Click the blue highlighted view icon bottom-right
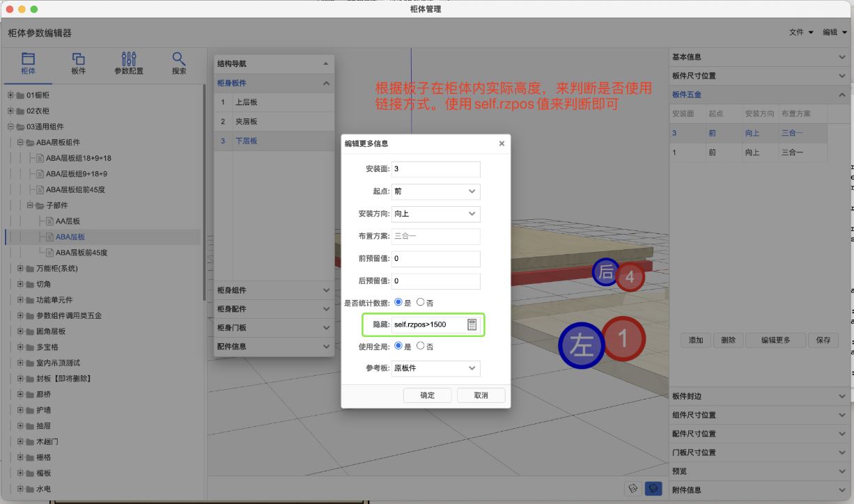This screenshot has height=504, width=854. click(653, 489)
